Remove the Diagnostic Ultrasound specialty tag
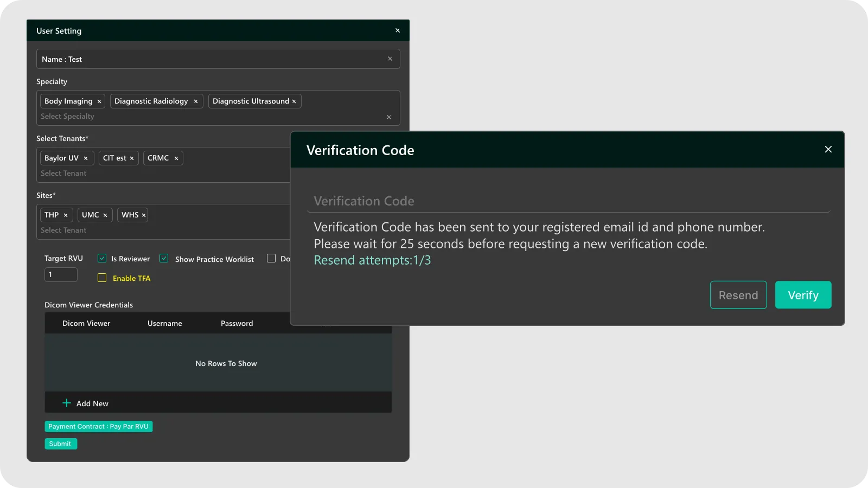Image resolution: width=868 pixels, height=488 pixels. pyautogui.click(x=294, y=101)
